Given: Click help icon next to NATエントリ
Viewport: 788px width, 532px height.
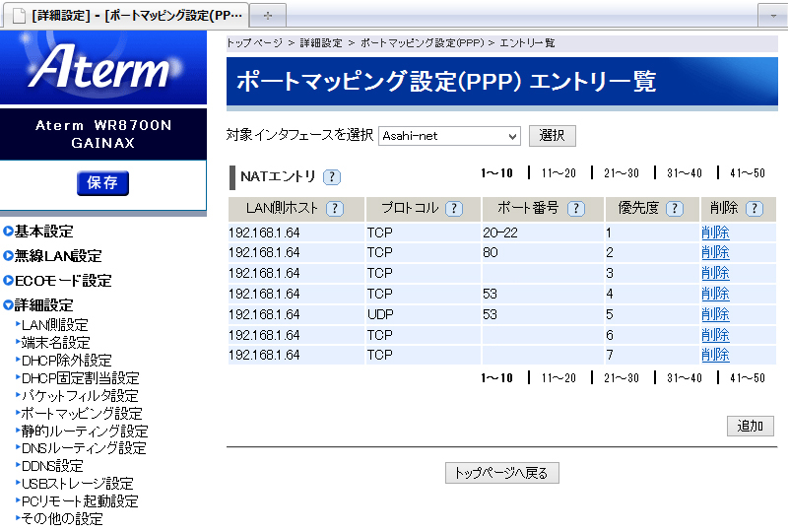Looking at the screenshot, I should click(332, 177).
